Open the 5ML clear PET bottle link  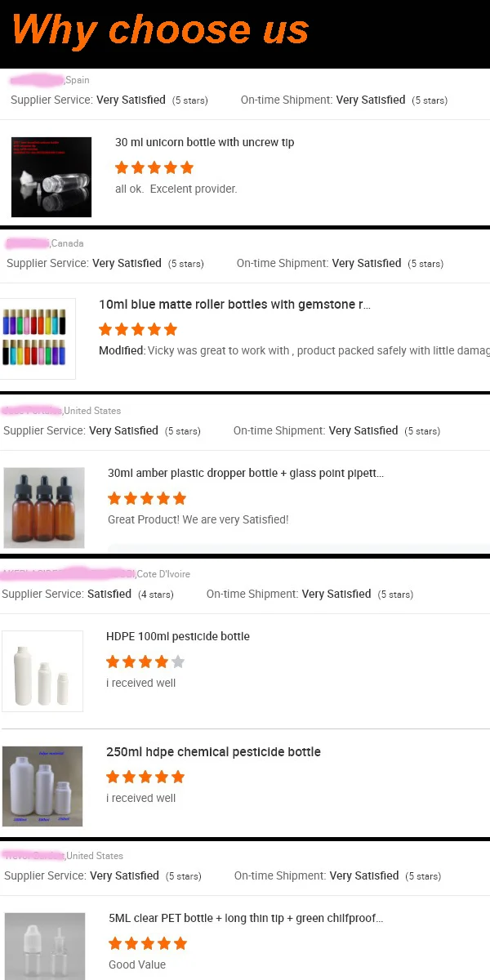coord(245,918)
